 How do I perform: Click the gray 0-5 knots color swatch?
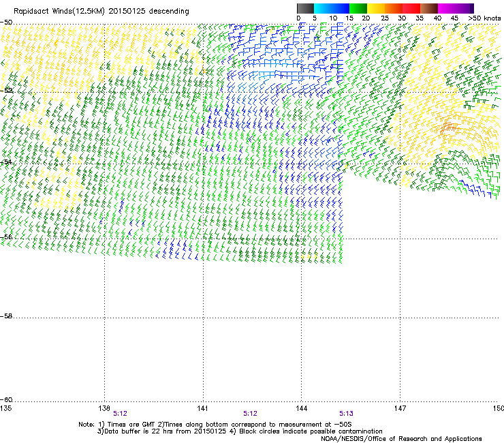305,8
